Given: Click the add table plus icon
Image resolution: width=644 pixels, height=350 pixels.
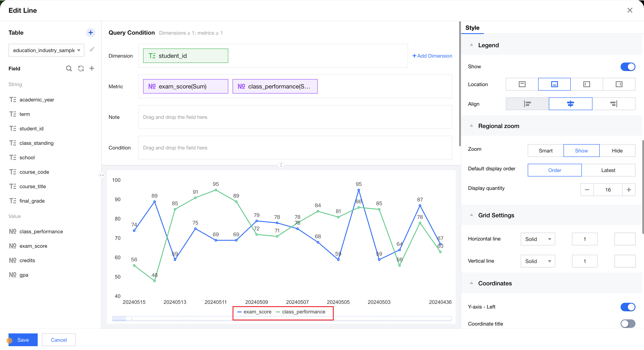Looking at the screenshot, I should pos(91,33).
